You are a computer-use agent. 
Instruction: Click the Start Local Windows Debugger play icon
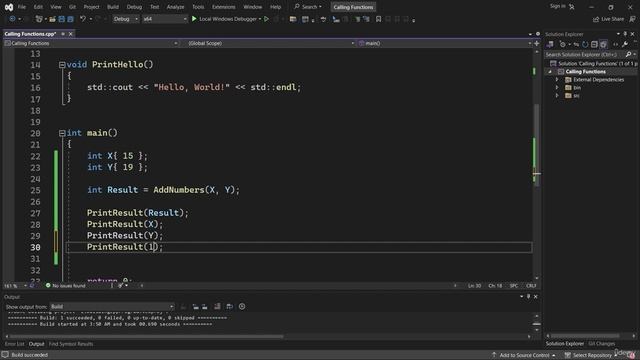click(x=194, y=19)
